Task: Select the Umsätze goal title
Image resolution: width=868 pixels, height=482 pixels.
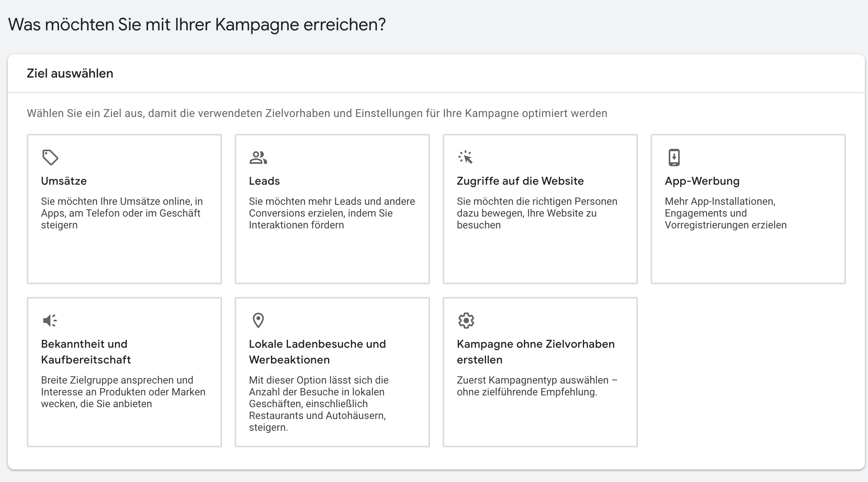Action: click(x=64, y=181)
